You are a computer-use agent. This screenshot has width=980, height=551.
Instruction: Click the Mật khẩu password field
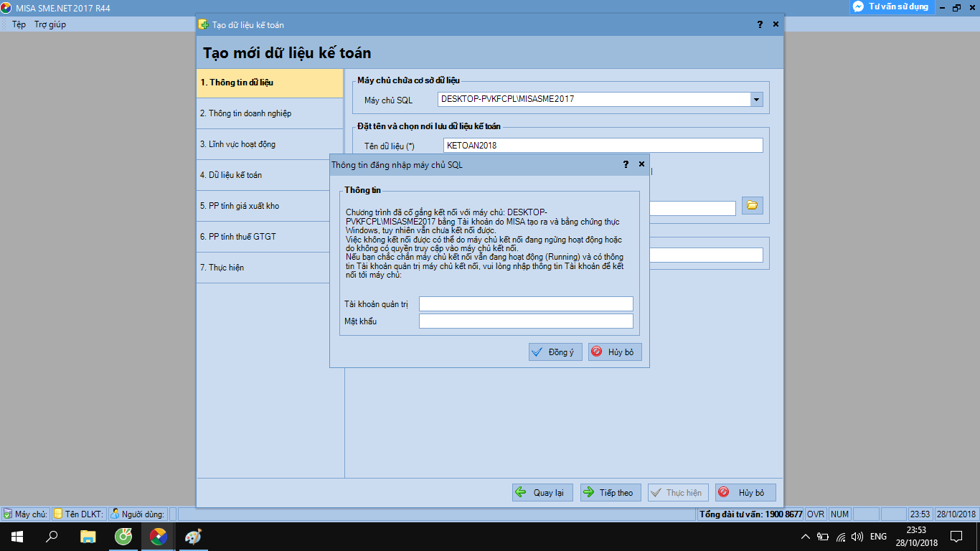tap(526, 321)
